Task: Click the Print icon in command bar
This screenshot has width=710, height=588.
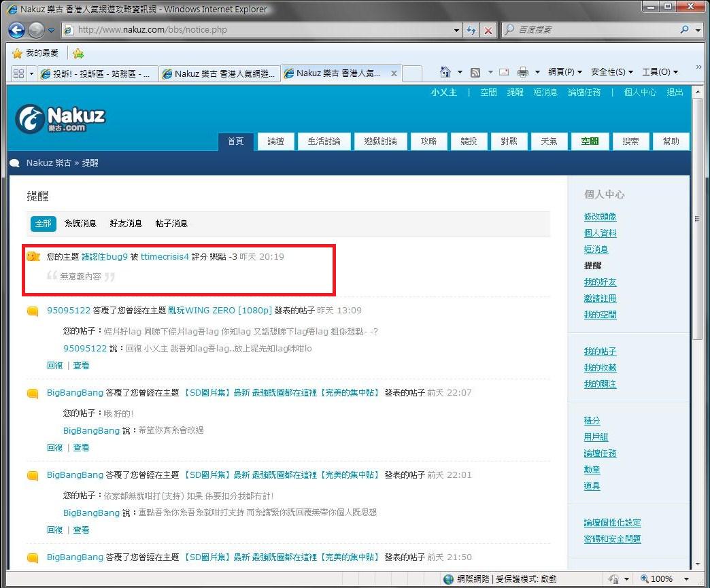Action: point(523,72)
